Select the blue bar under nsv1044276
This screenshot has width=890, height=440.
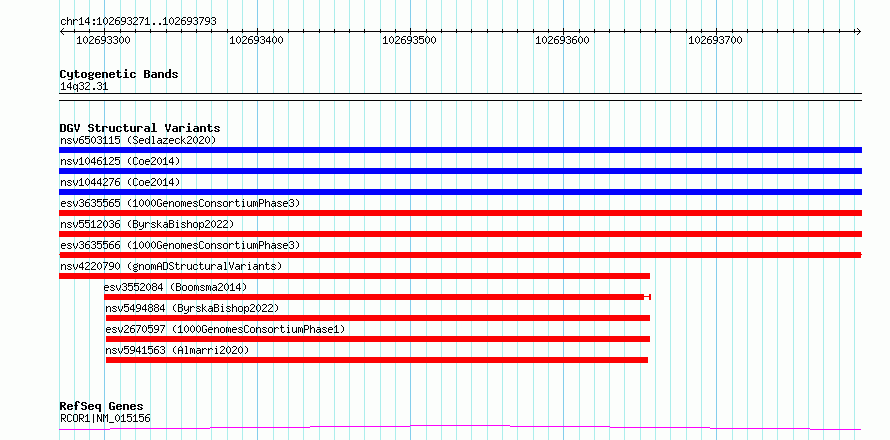click(460, 192)
